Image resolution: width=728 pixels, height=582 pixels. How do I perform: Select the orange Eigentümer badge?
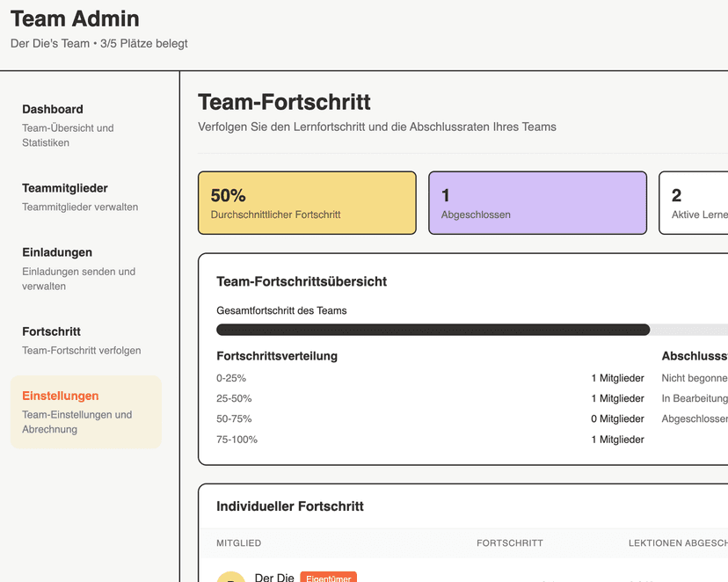coord(328,578)
